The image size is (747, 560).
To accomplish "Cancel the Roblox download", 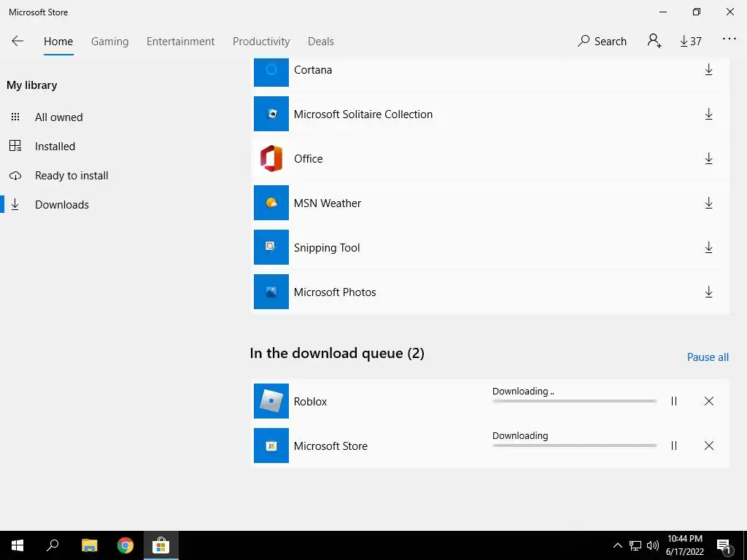I will pos(709,402).
